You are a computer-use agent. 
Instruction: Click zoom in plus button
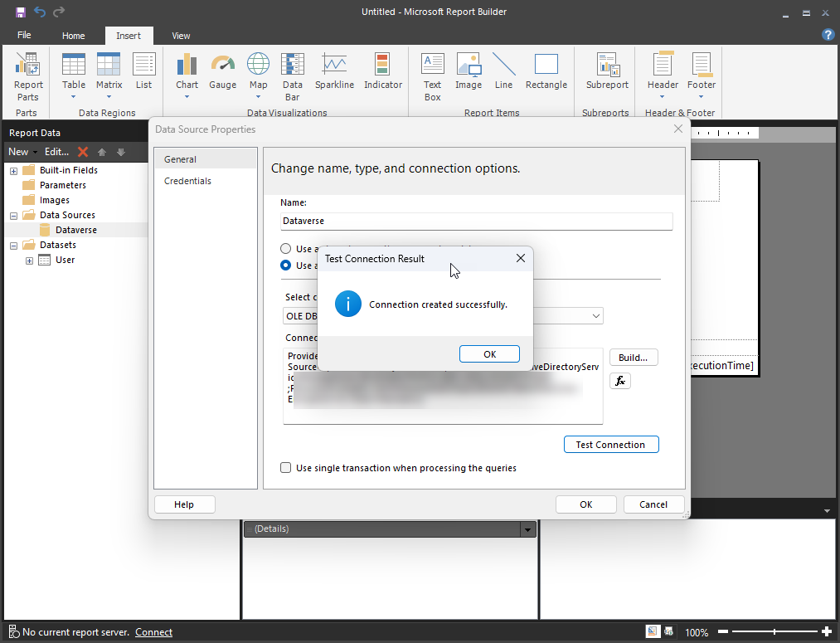(827, 632)
